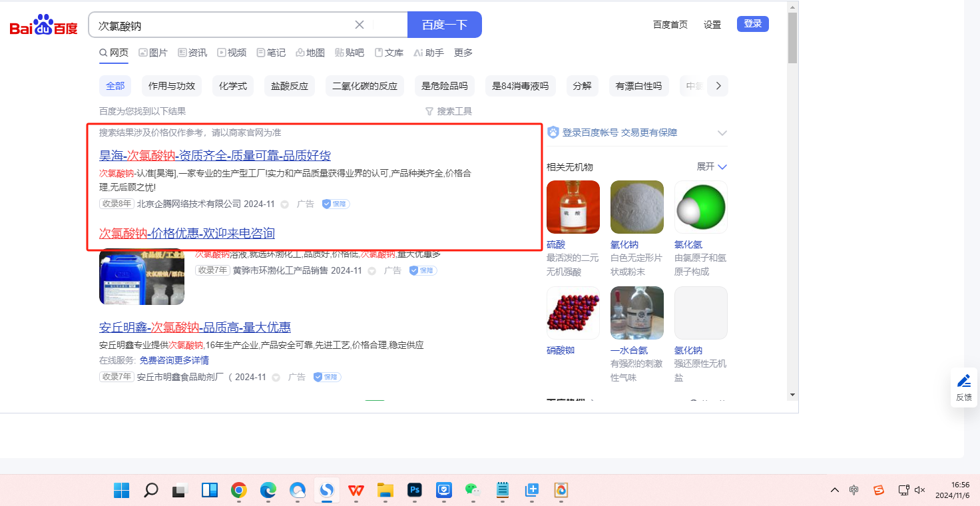Open the 次氯酸钠-价格优惠-欢迎来电咨询 link

click(187, 233)
